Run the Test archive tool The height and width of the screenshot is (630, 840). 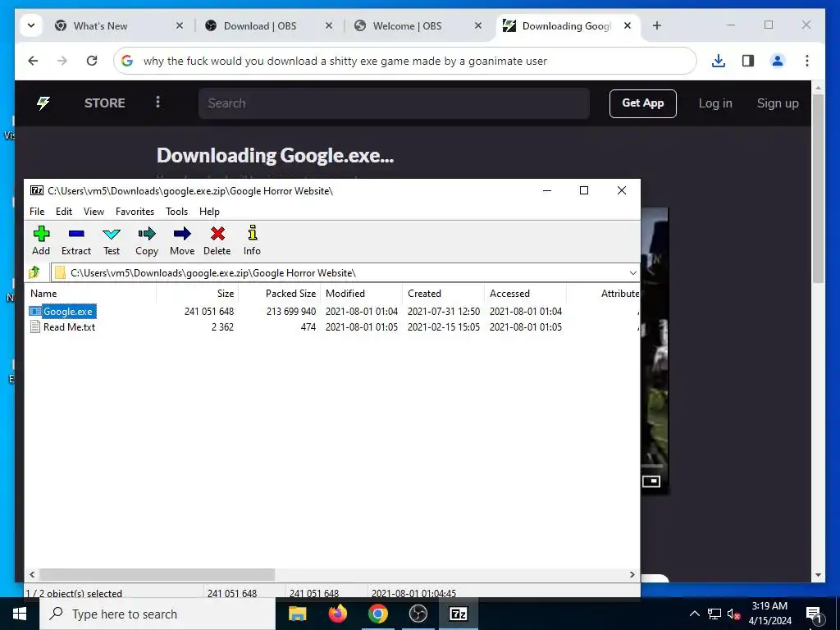[112, 240]
